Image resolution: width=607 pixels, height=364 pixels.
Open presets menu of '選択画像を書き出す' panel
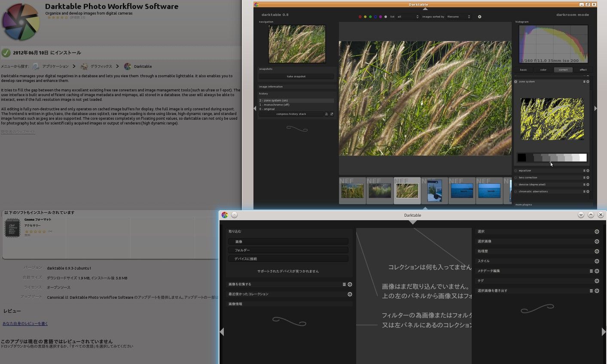591,291
